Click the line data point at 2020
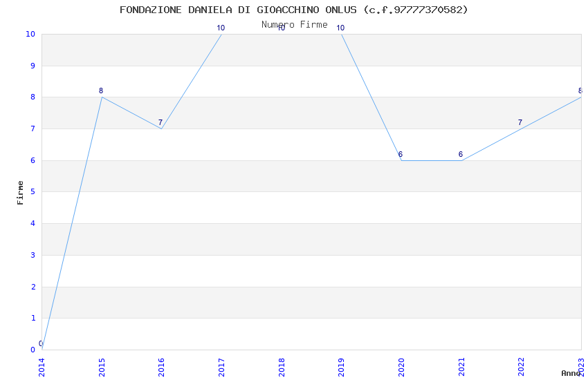The image size is (588, 380). tap(402, 160)
